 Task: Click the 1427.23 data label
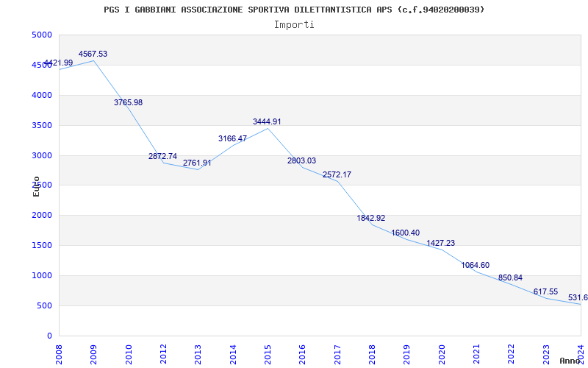[440, 243]
